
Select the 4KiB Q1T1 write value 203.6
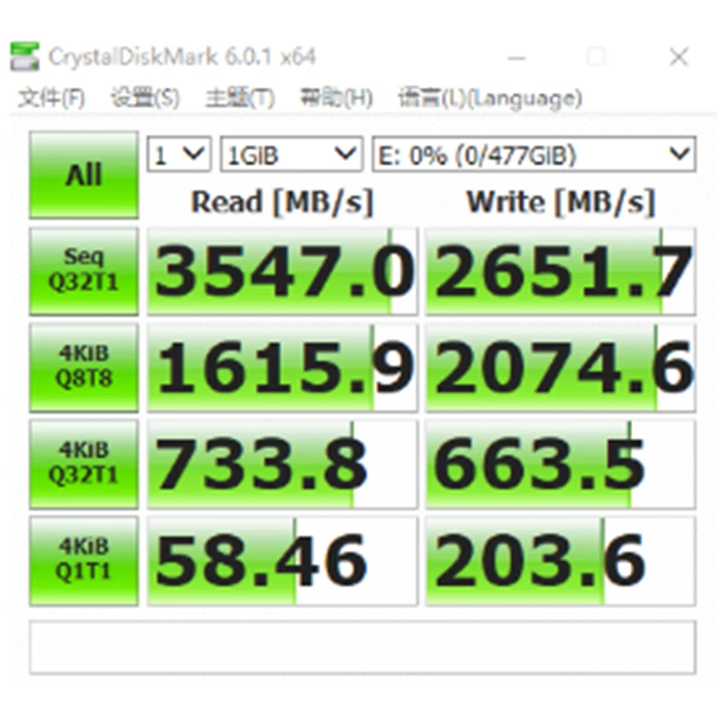[x=561, y=561]
